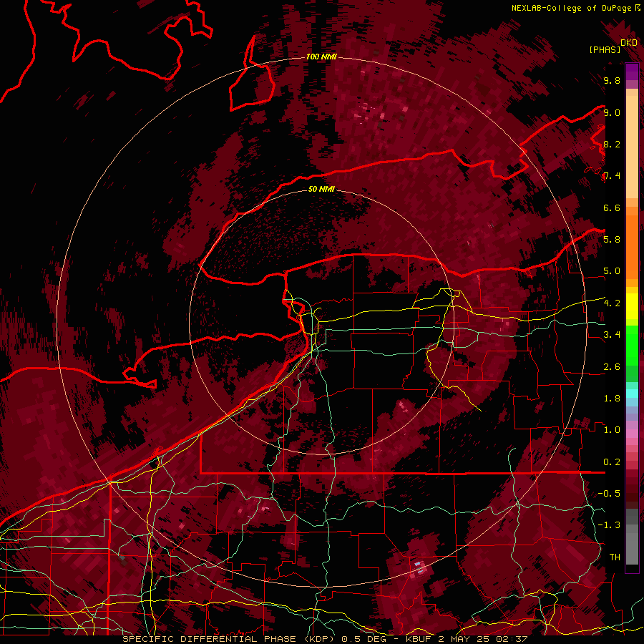Click the 1.0 color scale value

(x=612, y=430)
